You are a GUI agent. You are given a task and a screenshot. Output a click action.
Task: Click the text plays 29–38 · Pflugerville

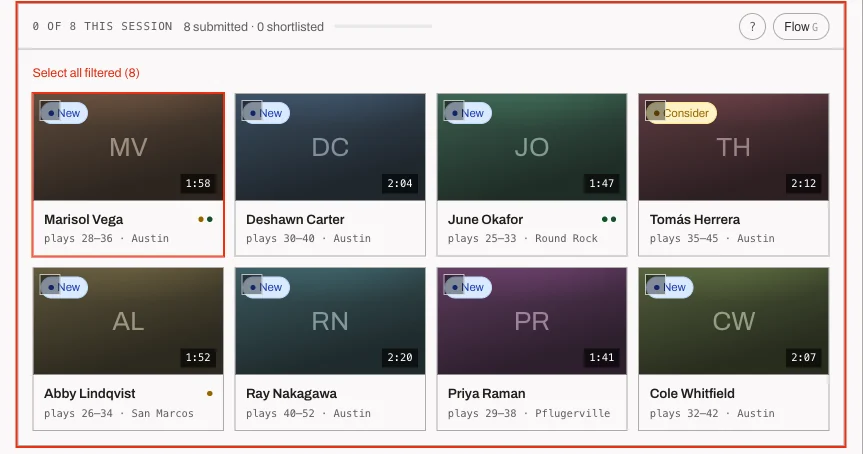tap(529, 413)
